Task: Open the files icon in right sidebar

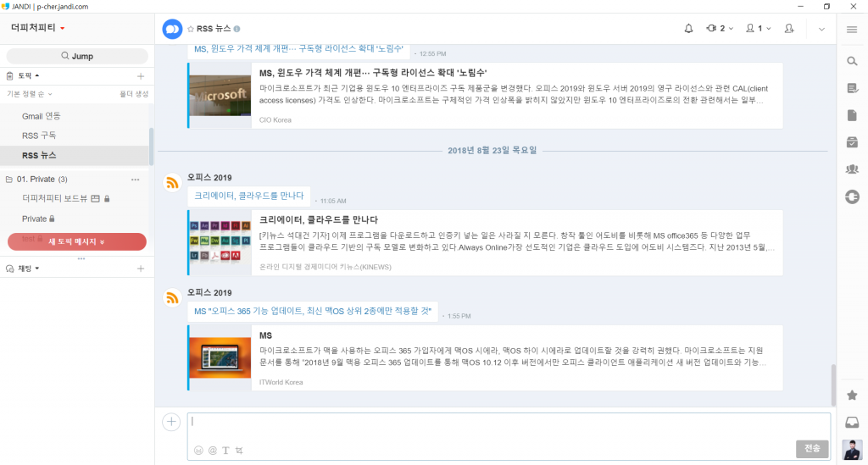Action: pos(852,115)
